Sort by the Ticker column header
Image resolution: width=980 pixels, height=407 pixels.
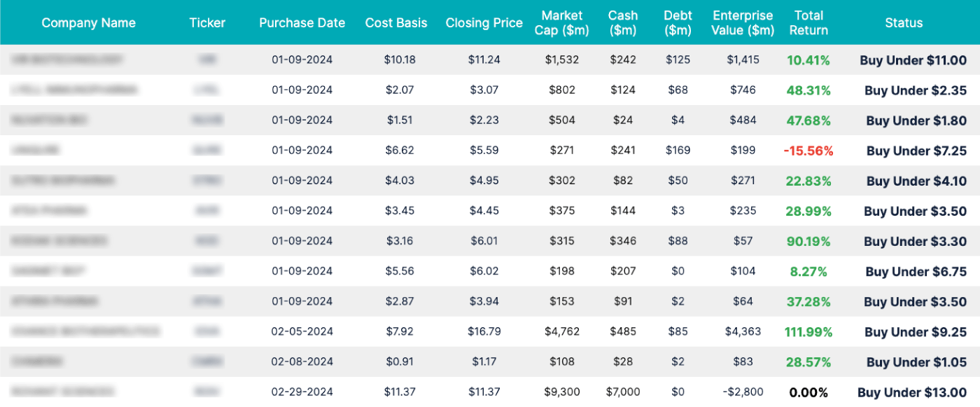[207, 22]
